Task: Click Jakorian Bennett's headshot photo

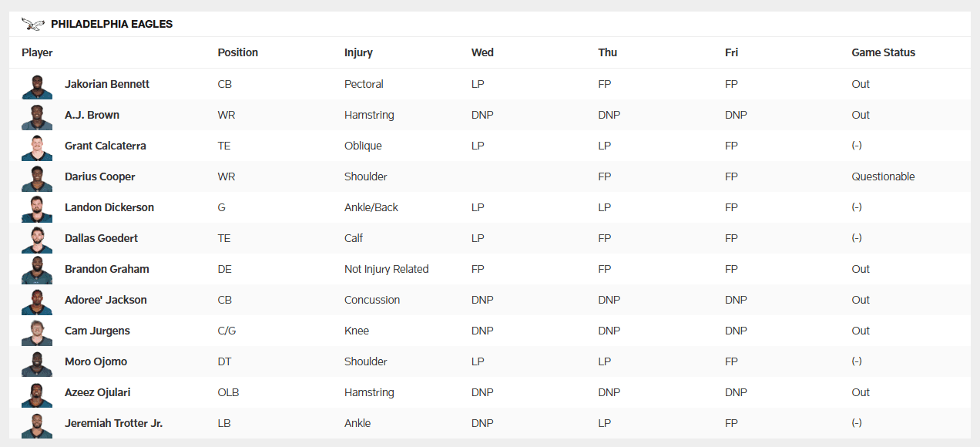Action: (x=37, y=86)
